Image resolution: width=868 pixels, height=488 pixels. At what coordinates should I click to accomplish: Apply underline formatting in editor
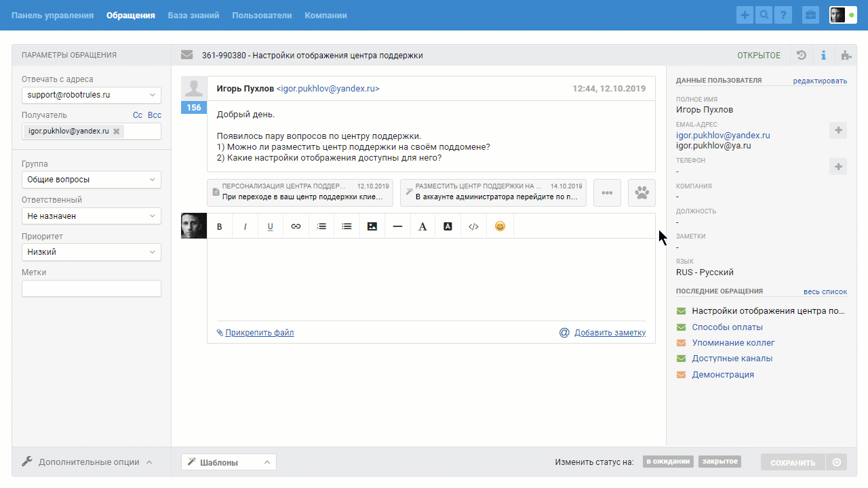tap(271, 226)
